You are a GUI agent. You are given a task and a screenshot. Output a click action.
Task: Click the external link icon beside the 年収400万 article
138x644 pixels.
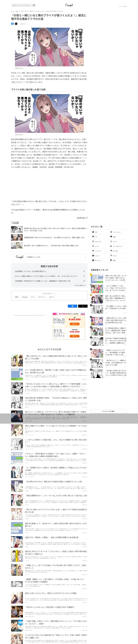(x=84, y=281)
